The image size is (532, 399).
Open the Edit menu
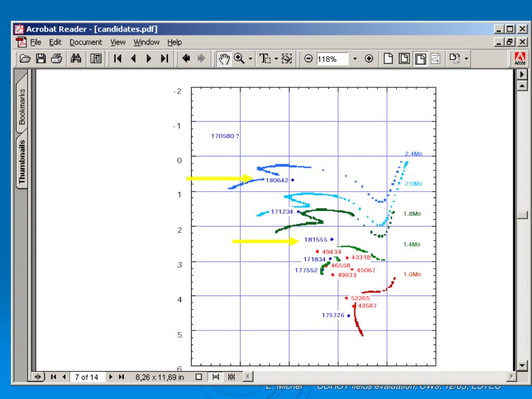[x=55, y=43]
